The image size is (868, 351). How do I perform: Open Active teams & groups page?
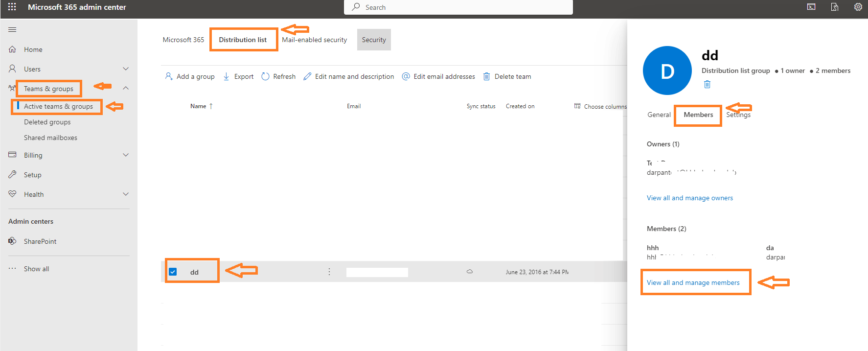pos(58,106)
